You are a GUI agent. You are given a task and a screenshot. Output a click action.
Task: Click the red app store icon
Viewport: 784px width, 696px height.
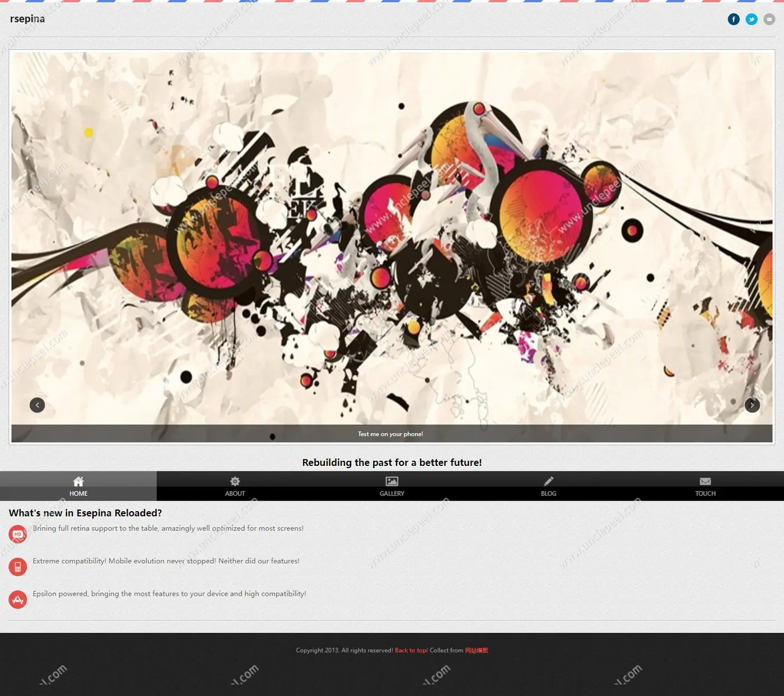[18, 600]
